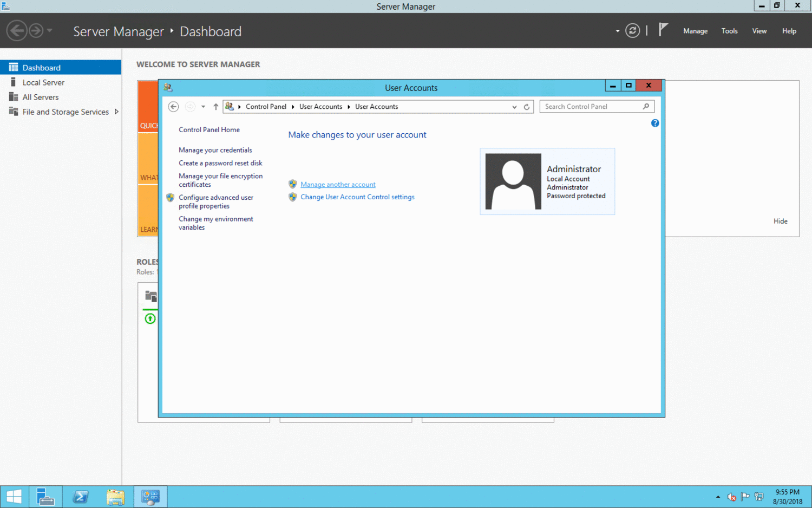812x508 pixels.
Task: Click Manage another account link
Action: coord(338,185)
